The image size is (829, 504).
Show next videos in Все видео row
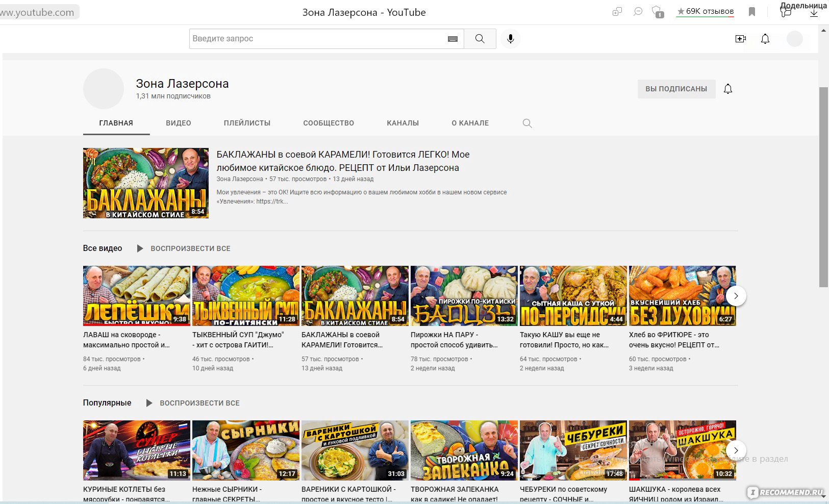pyautogui.click(x=736, y=296)
